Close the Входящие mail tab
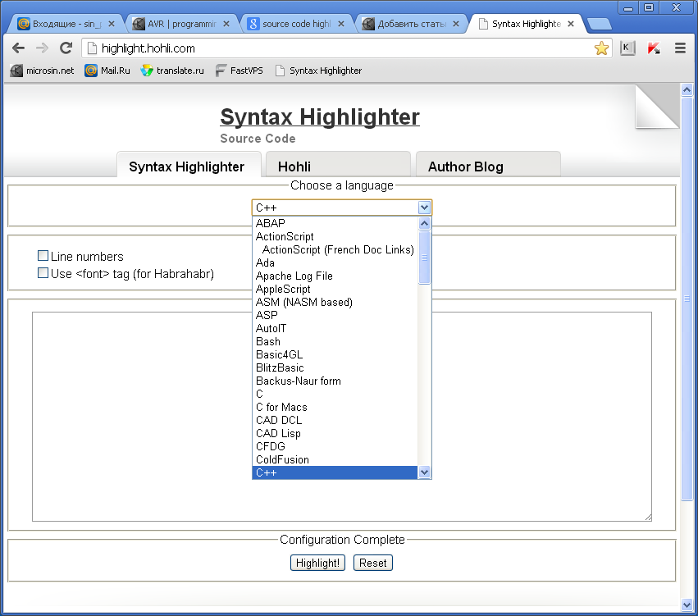 [x=112, y=24]
